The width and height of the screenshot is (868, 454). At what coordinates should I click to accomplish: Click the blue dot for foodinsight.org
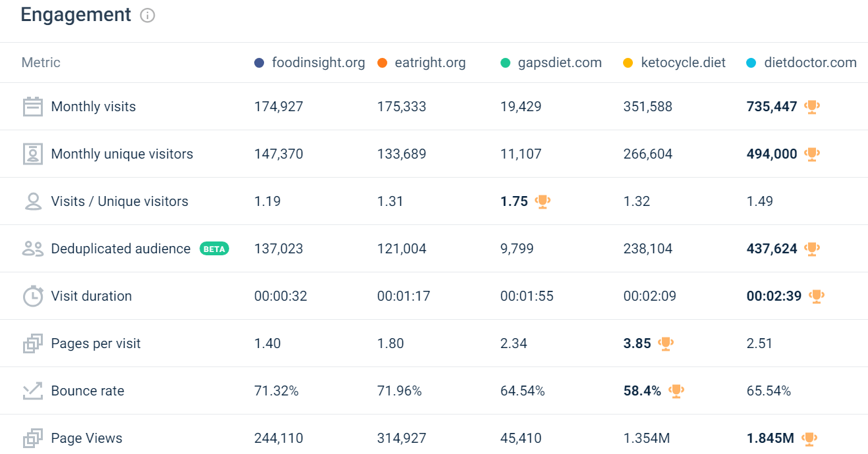point(259,63)
